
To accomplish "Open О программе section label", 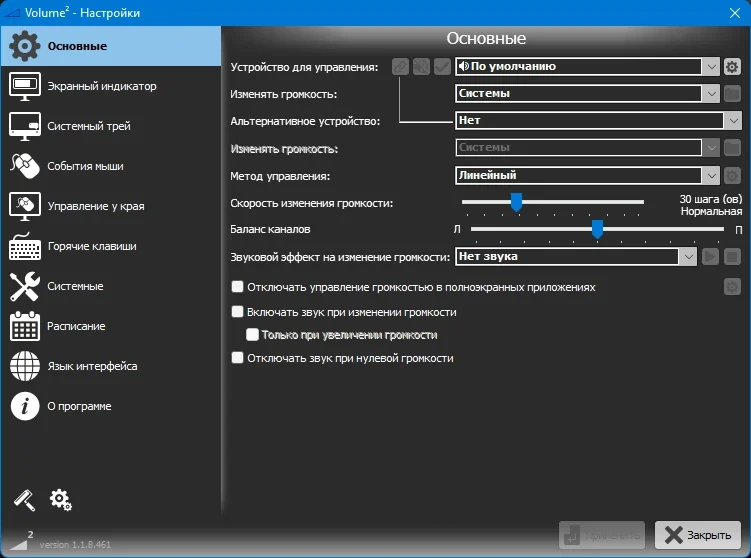I will pos(79,406).
